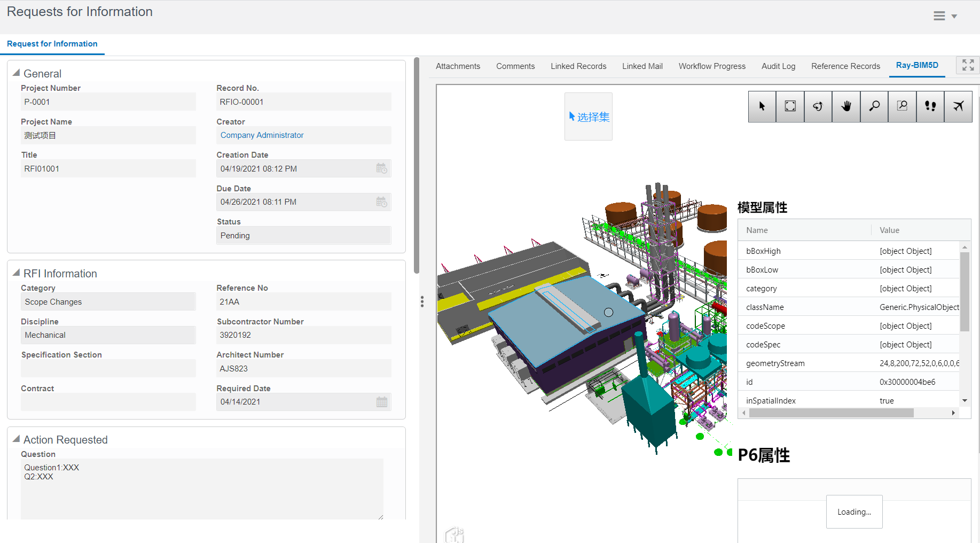Activate the orbit rotate tool
980x543 pixels.
pos(818,106)
